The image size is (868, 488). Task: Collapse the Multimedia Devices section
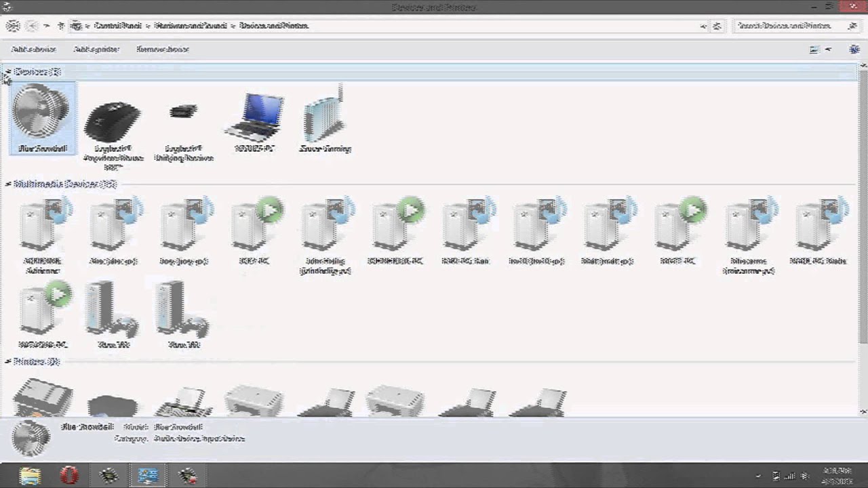point(8,184)
